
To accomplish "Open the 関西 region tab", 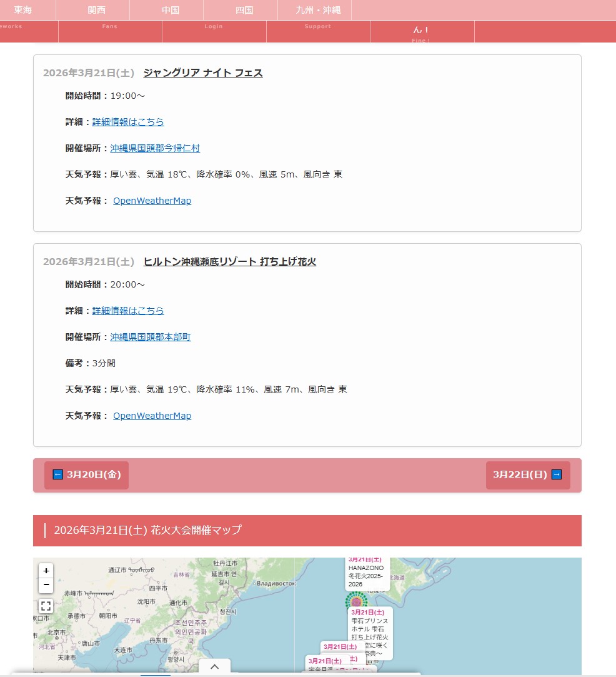I will [97, 10].
